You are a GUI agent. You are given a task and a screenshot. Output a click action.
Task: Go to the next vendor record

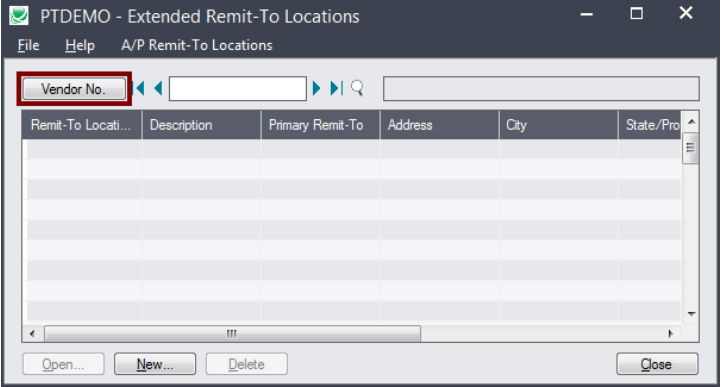coord(316,88)
